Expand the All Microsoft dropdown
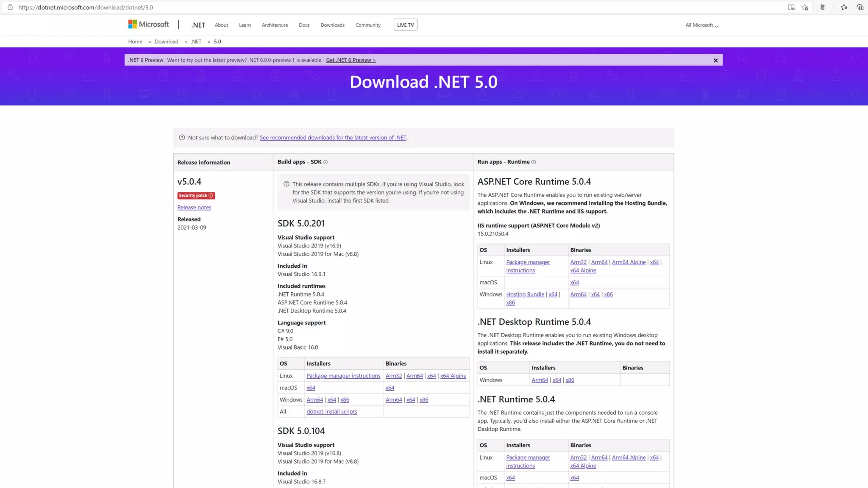The height and width of the screenshot is (488, 868). 702,25
